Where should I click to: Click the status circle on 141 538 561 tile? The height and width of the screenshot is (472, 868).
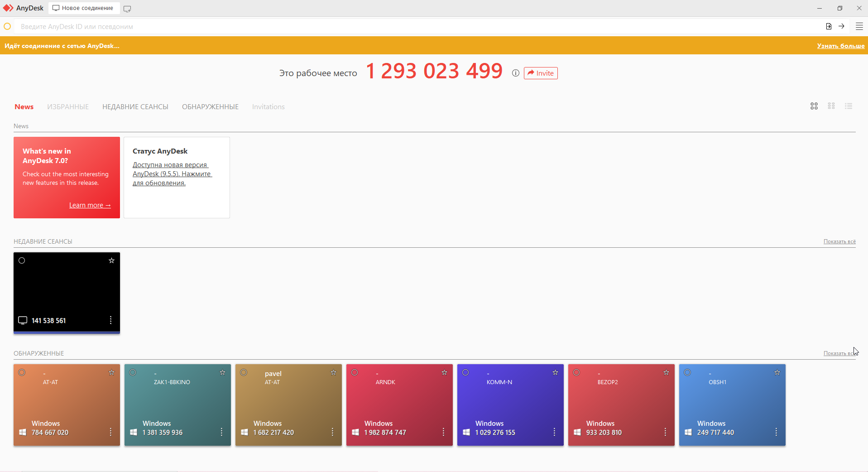tap(22, 260)
